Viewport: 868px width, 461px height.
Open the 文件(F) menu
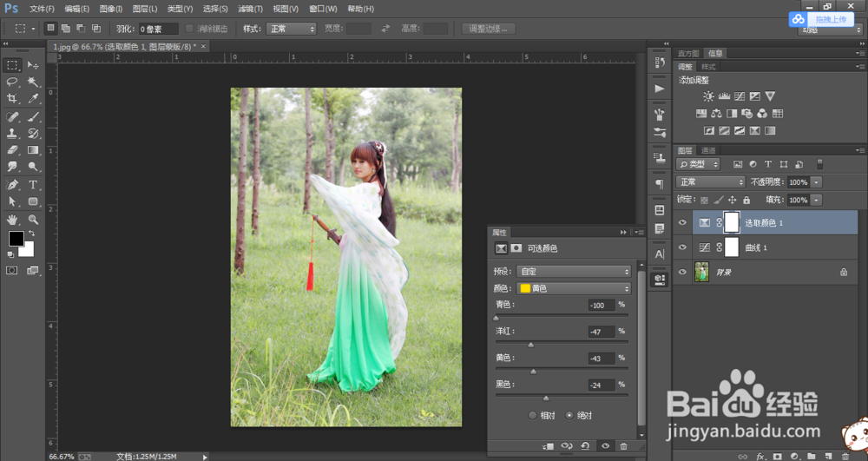[x=42, y=9]
